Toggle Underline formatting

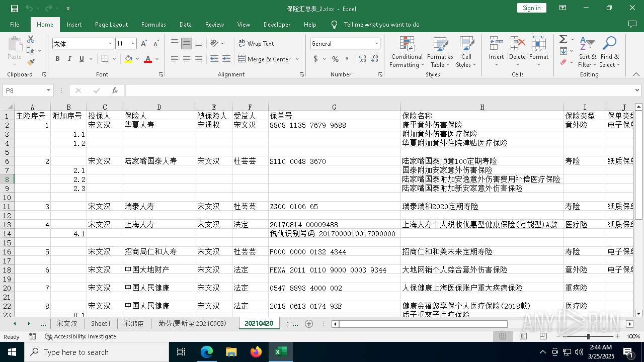point(82,59)
